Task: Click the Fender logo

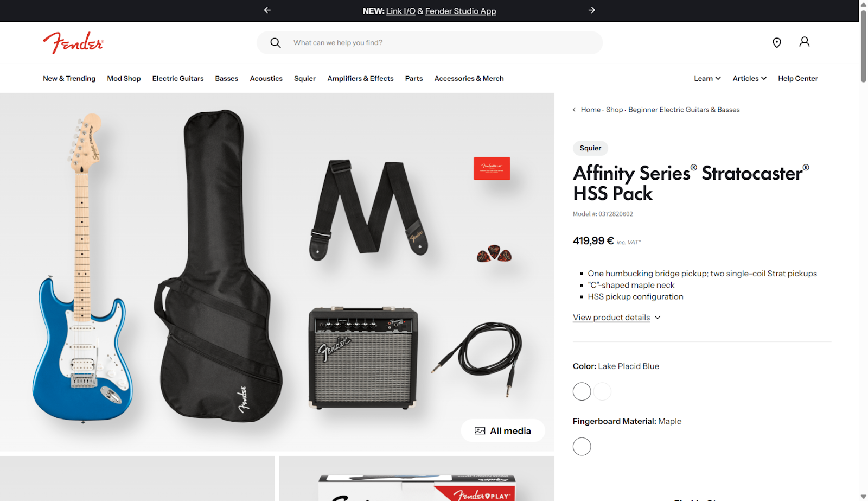Action: [x=73, y=42]
